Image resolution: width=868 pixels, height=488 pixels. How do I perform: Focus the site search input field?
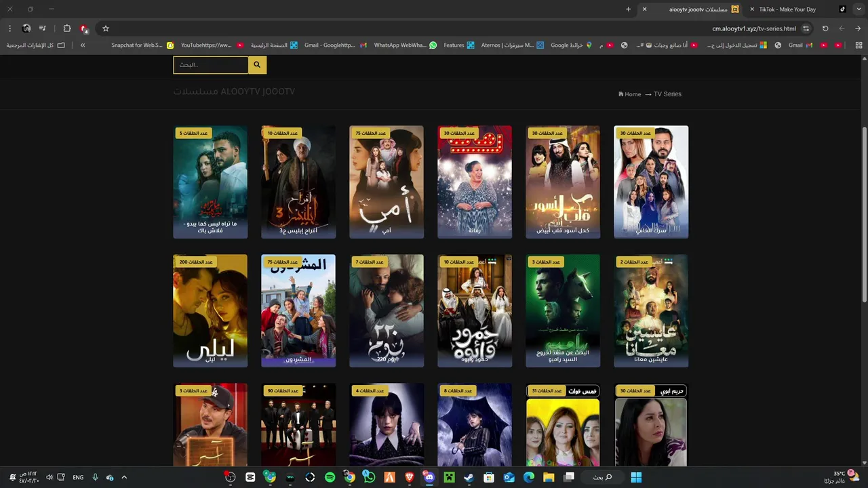coord(211,65)
